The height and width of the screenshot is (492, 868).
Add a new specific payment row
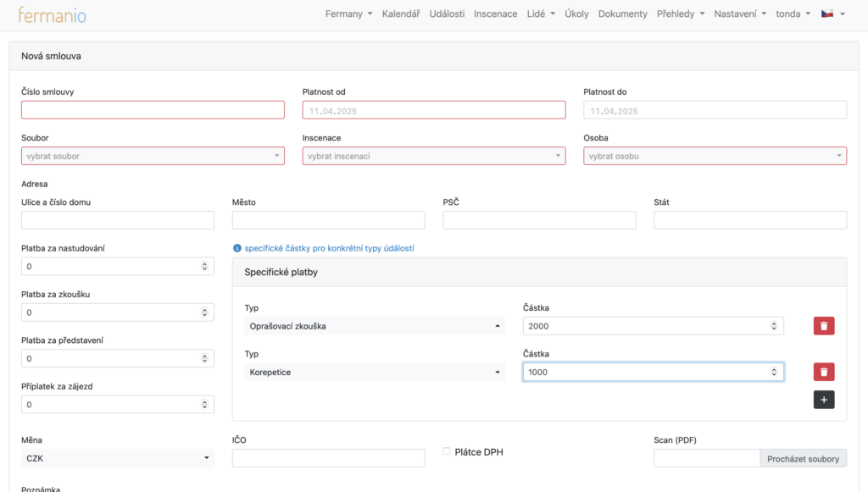(x=824, y=400)
